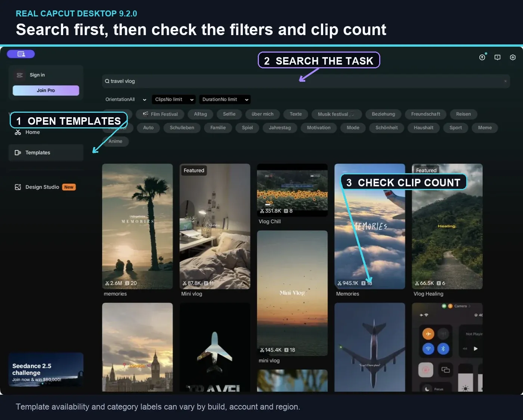Viewport: 523px width, 420px height.
Task: Clear the travel vlog search with the X
Action: pyautogui.click(x=505, y=81)
